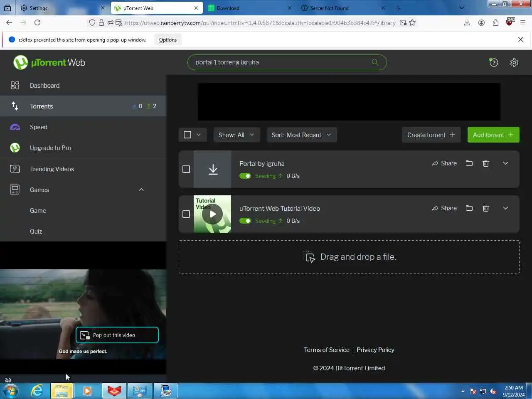Open Windows Media Player from the taskbar

(87, 391)
